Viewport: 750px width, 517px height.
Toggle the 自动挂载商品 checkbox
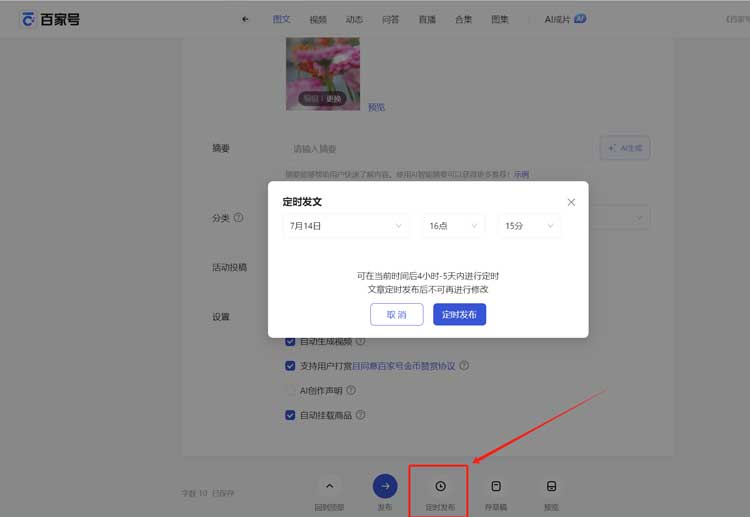290,415
